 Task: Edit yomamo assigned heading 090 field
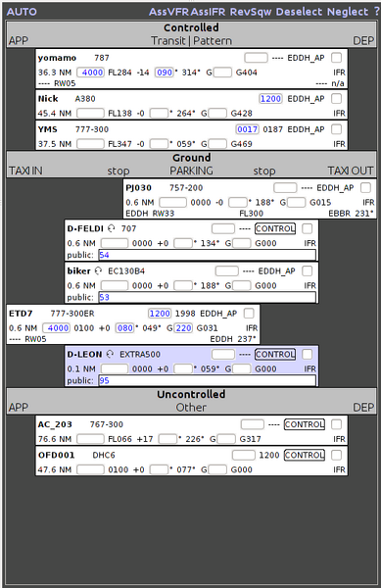[x=165, y=72]
